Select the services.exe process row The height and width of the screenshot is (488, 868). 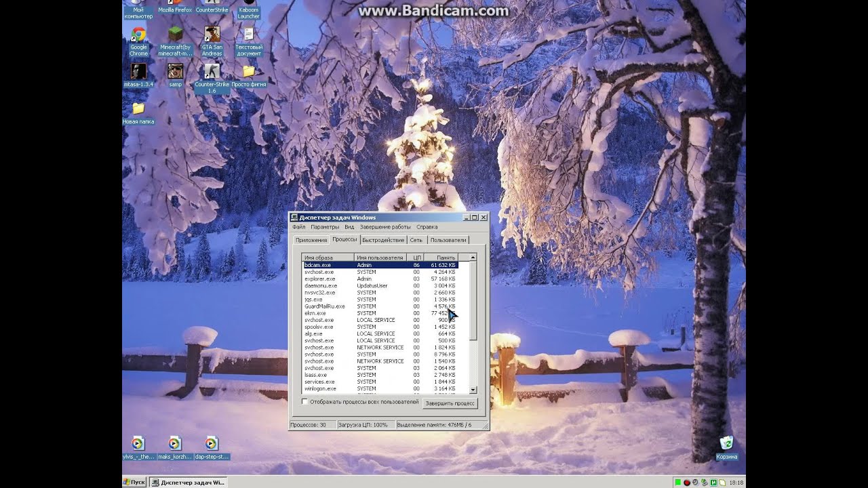(380, 382)
